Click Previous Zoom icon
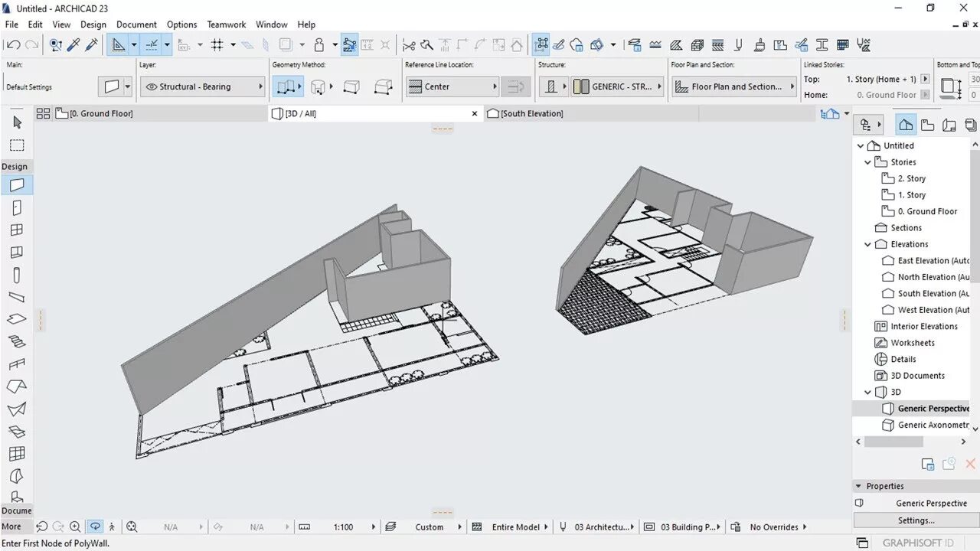 pyautogui.click(x=41, y=527)
